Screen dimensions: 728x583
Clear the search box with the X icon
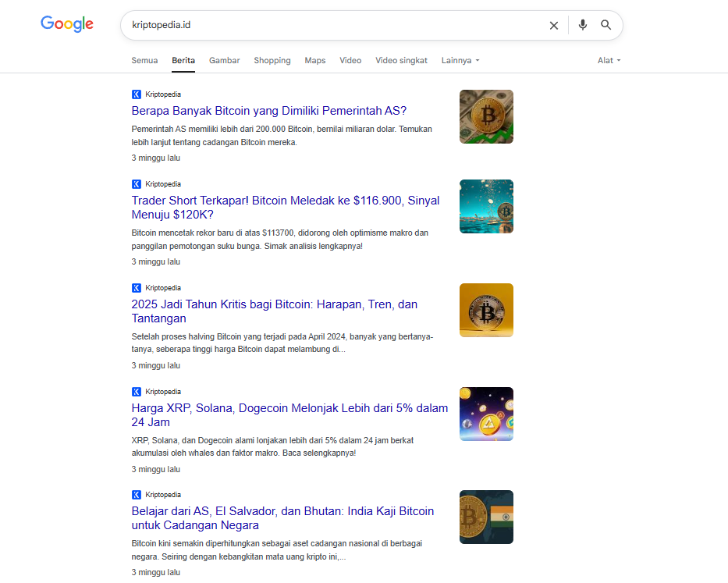coord(554,26)
